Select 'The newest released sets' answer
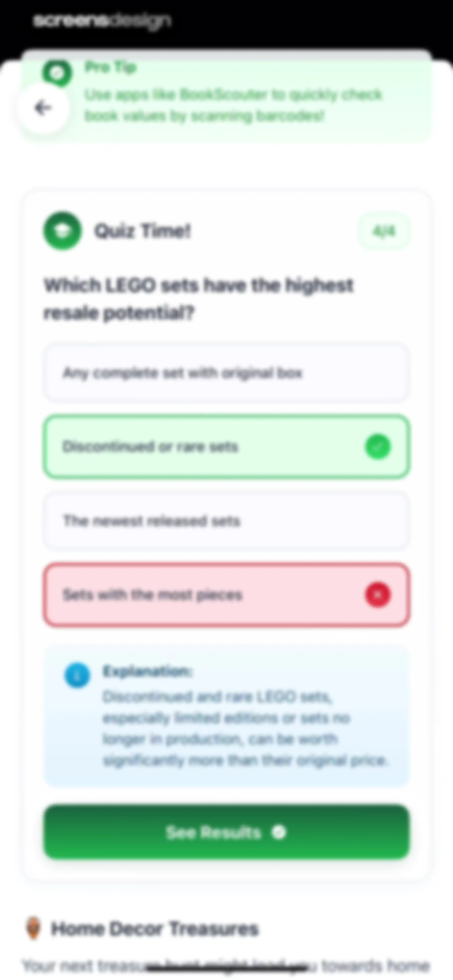 pos(226,521)
